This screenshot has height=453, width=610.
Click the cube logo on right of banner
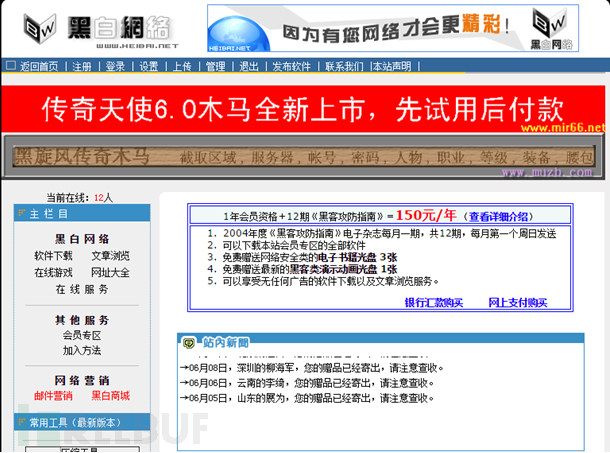tap(550, 23)
